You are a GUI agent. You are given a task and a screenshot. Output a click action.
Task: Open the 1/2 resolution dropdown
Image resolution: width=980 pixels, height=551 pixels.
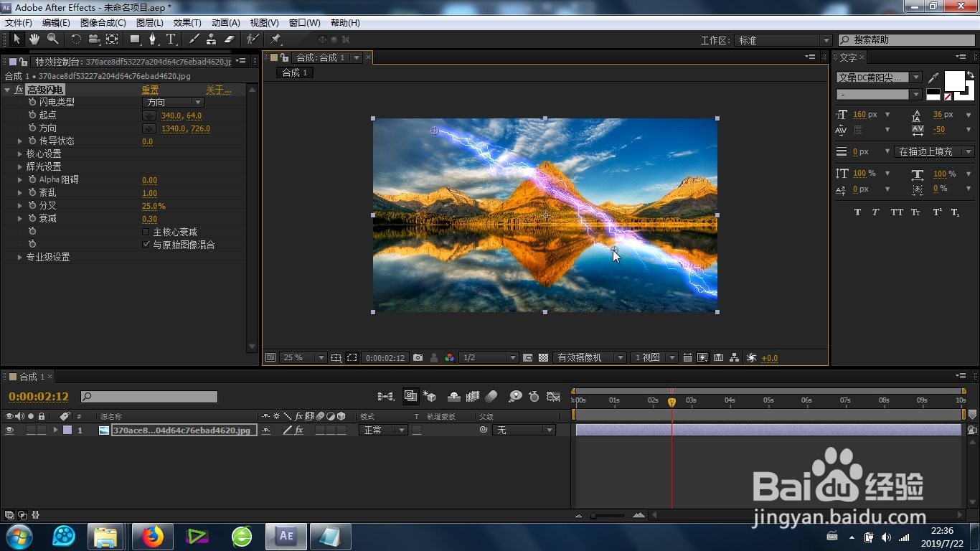tap(489, 357)
